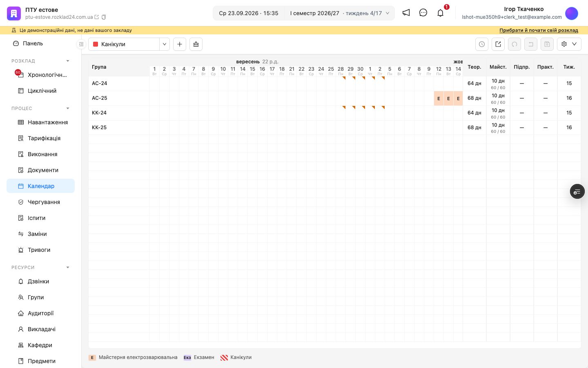The image size is (588, 368).
Task: Copy the site address using the copy icon
Action: coord(104,17)
